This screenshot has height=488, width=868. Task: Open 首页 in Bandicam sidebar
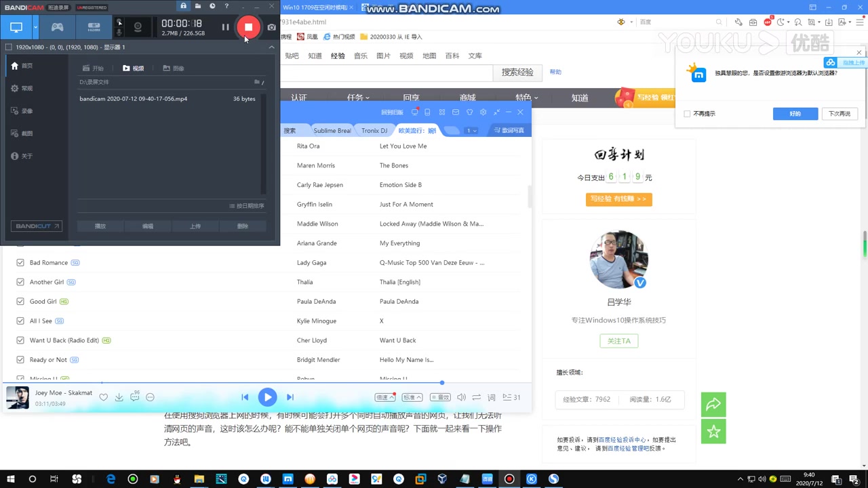coord(22,66)
